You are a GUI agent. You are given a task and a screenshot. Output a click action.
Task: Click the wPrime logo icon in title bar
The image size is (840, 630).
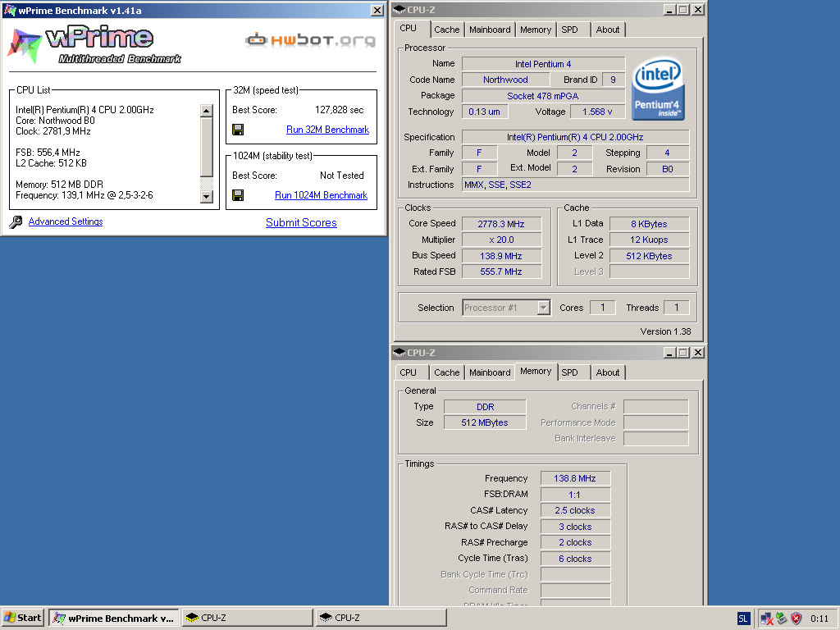coord(10,10)
